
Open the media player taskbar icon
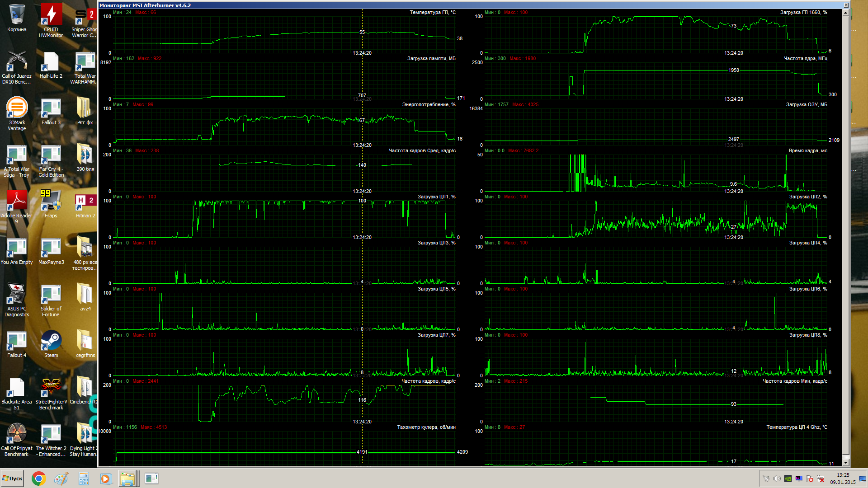click(106, 479)
